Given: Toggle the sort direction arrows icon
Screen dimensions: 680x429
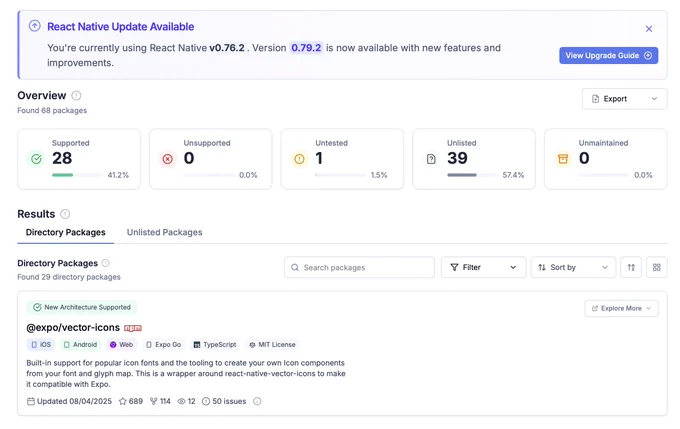Looking at the screenshot, I should coord(631,267).
